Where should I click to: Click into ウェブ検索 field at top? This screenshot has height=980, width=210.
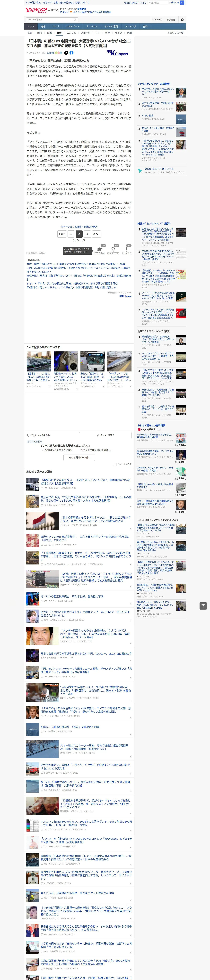158,3
